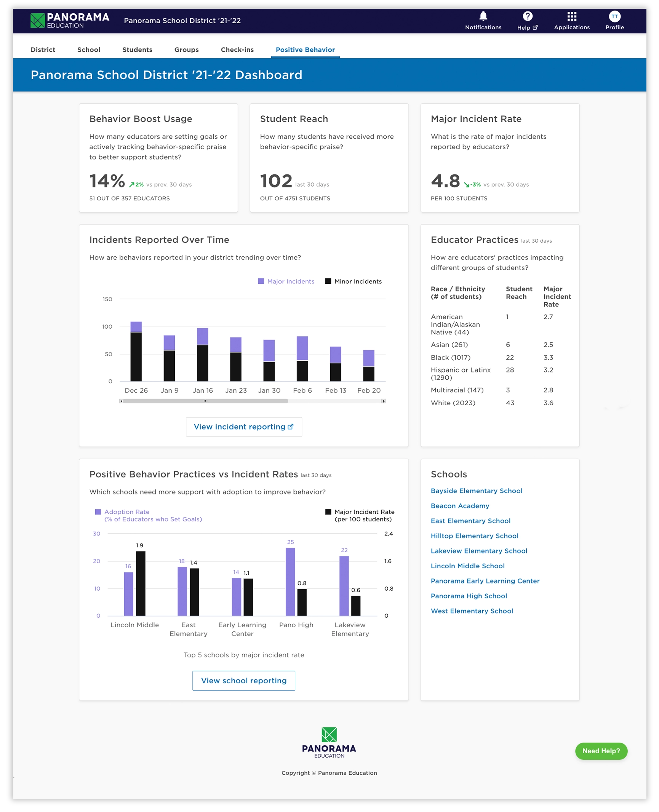Click the Help question mark icon
This screenshot has width=659, height=812.
pos(527,16)
